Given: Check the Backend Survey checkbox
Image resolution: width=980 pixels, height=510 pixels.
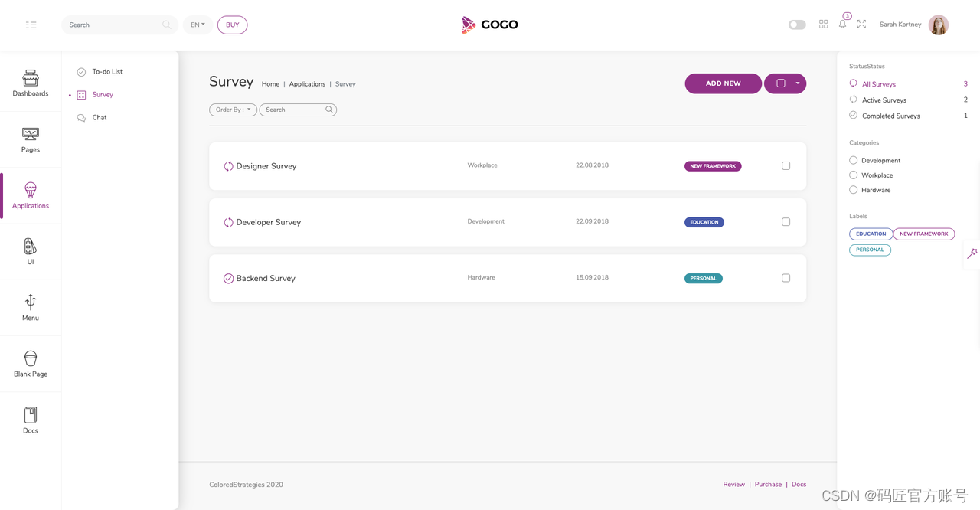Looking at the screenshot, I should click(x=786, y=278).
